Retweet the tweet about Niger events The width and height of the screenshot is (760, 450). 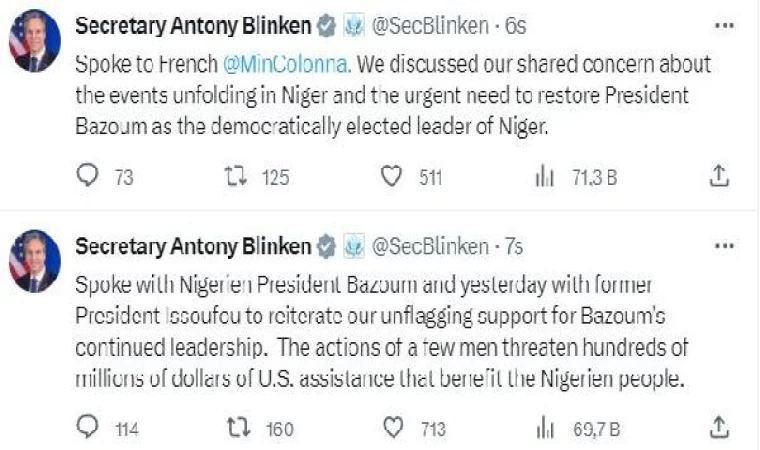tap(233, 177)
